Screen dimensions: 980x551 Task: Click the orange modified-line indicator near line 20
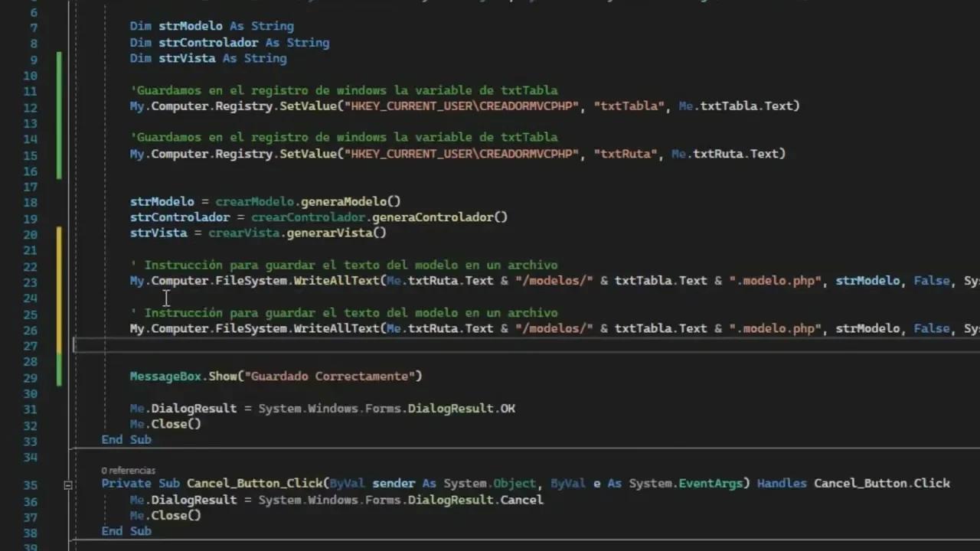tap(61, 233)
